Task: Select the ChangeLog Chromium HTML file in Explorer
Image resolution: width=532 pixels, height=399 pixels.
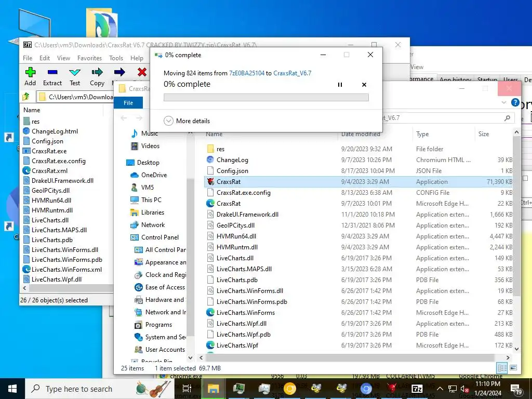Action: [358, 160]
